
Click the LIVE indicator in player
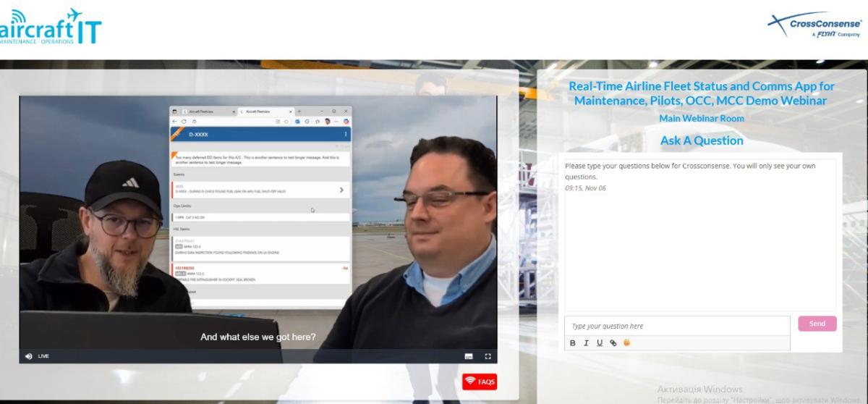click(43, 356)
